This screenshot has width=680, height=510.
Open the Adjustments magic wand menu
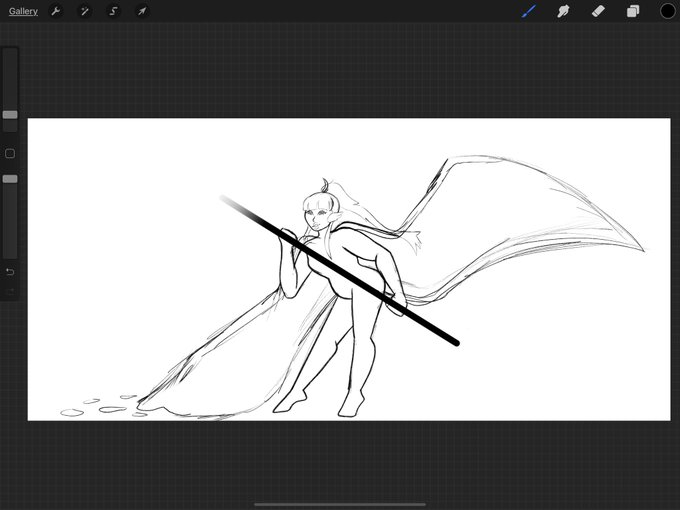(x=85, y=11)
